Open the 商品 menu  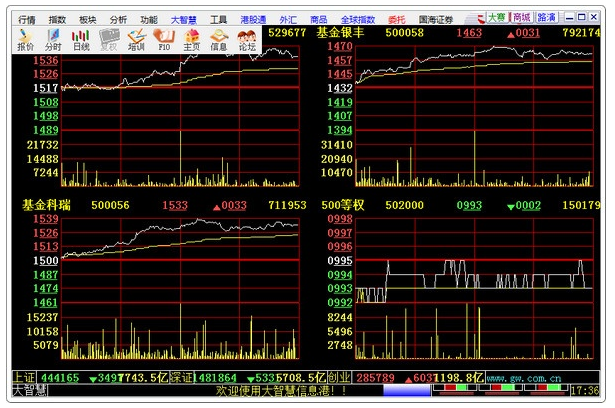pyautogui.click(x=318, y=19)
